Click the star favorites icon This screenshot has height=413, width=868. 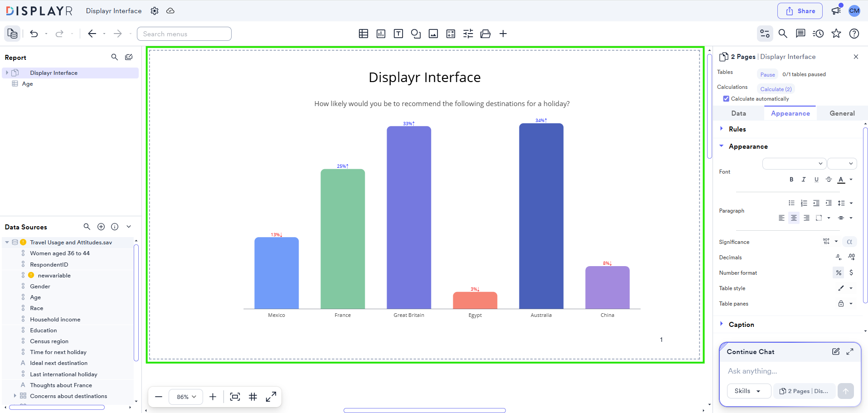coord(836,34)
